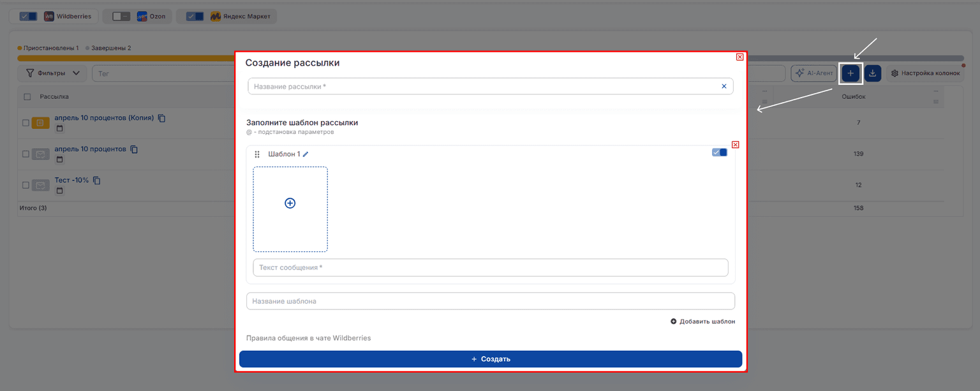Copy the Тест -10% mailing
The image size is (980, 391).
tap(97, 181)
